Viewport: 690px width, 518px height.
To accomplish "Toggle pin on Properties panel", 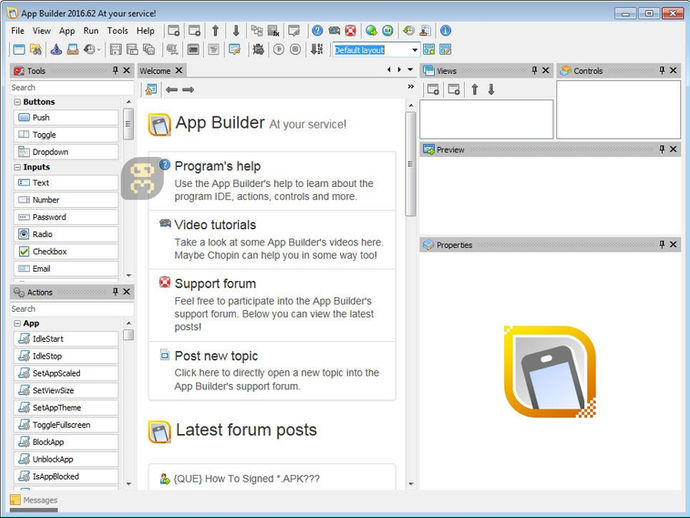I will (662, 244).
